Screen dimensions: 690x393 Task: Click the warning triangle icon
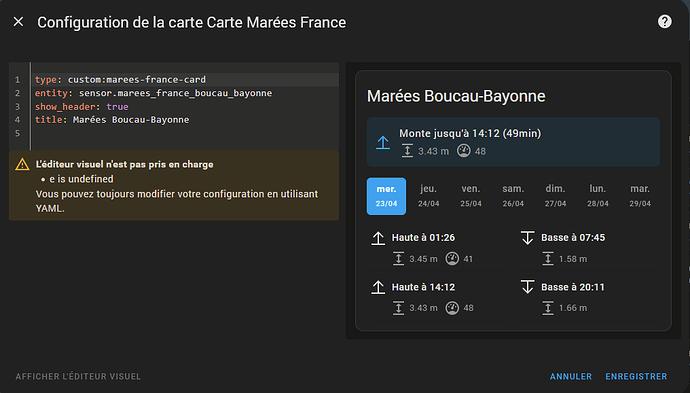click(x=22, y=165)
